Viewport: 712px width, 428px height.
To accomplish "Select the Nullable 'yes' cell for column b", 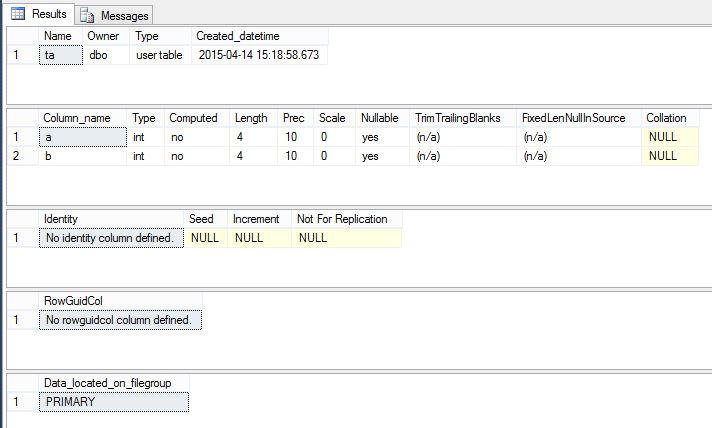I will 382,156.
